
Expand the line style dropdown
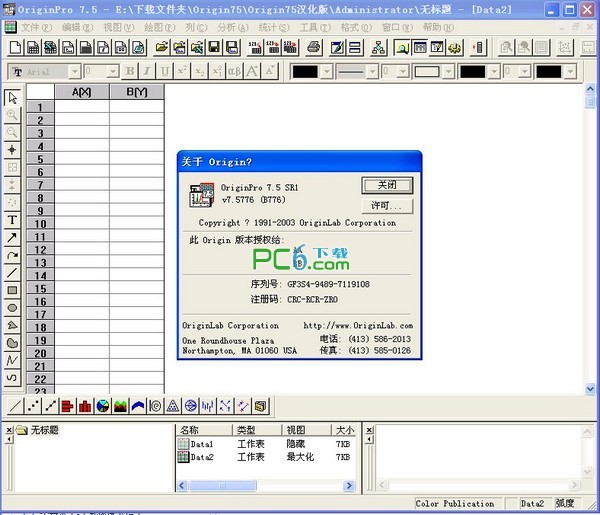tap(372, 72)
